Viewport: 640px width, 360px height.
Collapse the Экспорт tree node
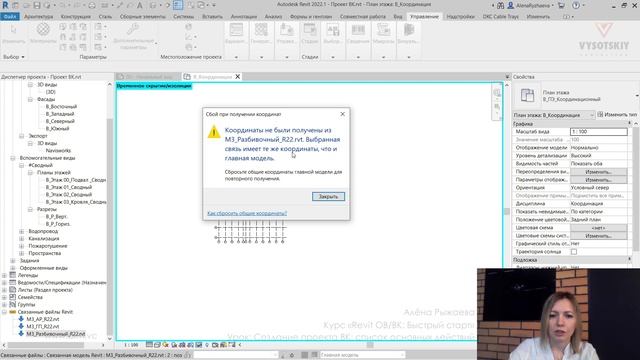(22, 136)
